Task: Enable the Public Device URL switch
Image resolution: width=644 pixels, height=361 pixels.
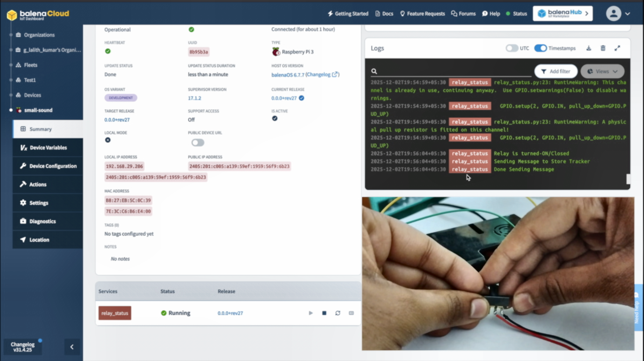Action: click(198, 143)
